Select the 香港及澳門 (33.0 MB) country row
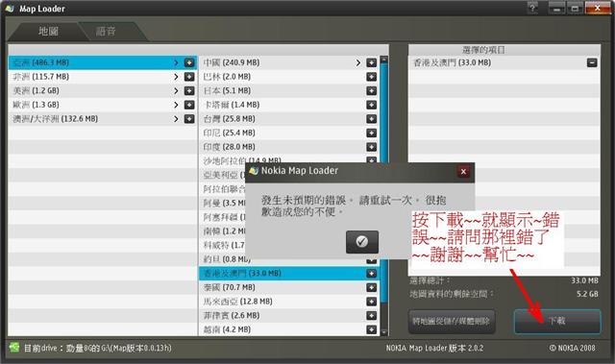The width and height of the screenshot is (615, 364). point(289,274)
